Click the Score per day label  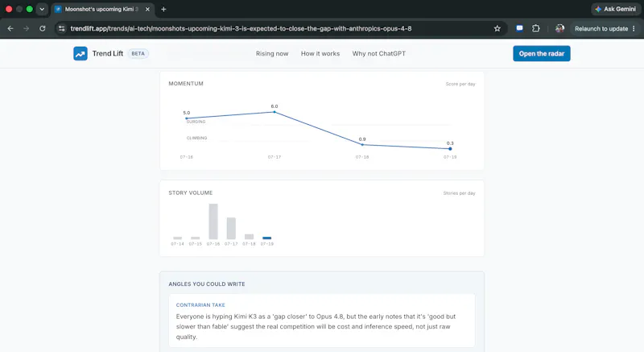(x=460, y=84)
